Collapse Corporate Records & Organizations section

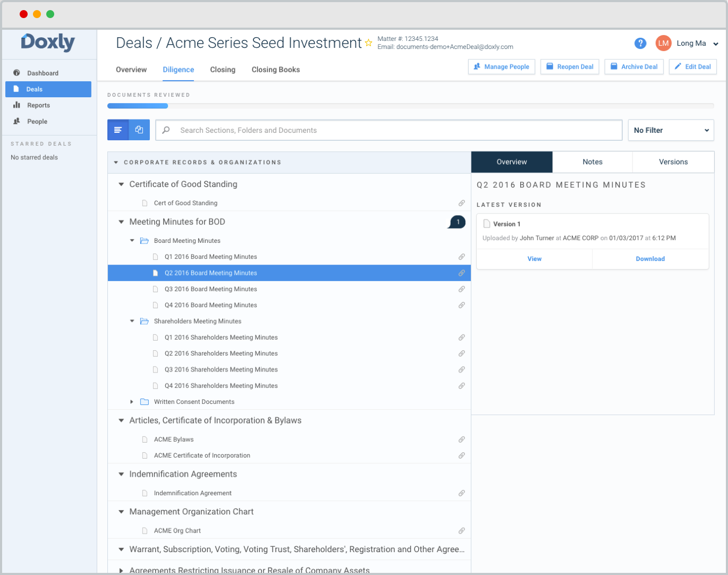pyautogui.click(x=116, y=163)
